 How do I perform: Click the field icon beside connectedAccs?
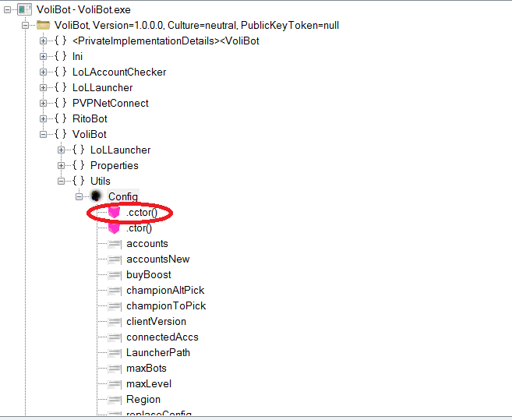point(115,337)
